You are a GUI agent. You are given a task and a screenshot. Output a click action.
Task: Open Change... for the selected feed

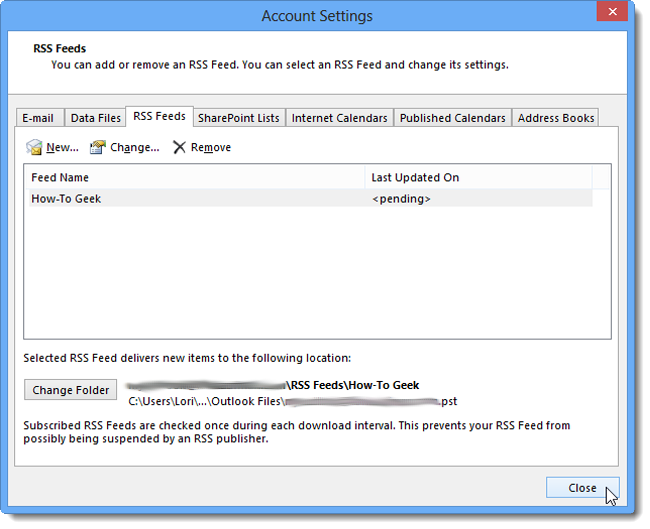(135, 148)
